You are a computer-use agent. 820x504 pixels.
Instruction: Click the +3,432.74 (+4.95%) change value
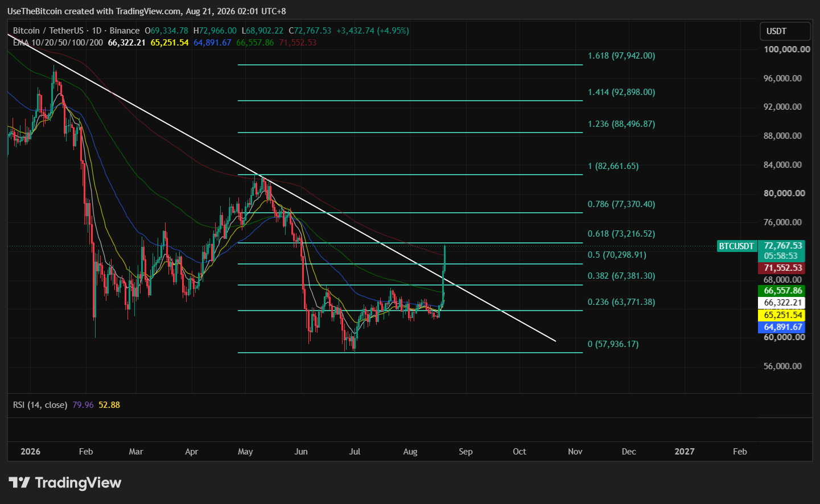pos(373,31)
